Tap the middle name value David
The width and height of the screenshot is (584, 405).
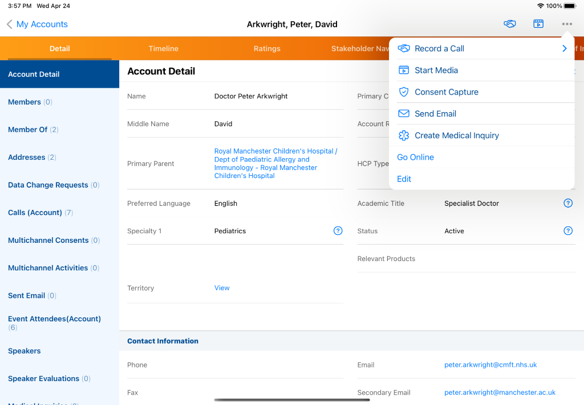click(223, 124)
